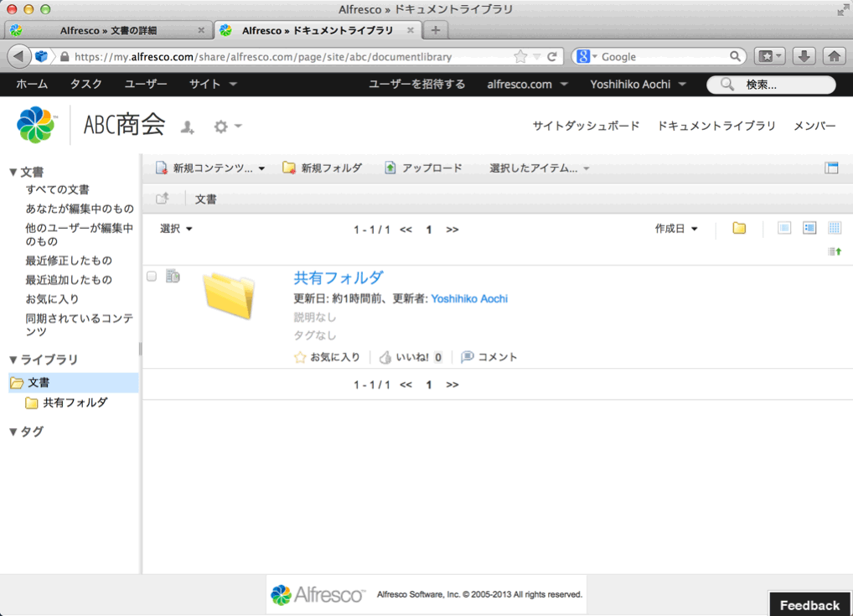The width and height of the screenshot is (853, 616).
Task: Click the navigate-up folder icon in breadcrumb
Action: pyautogui.click(x=162, y=199)
